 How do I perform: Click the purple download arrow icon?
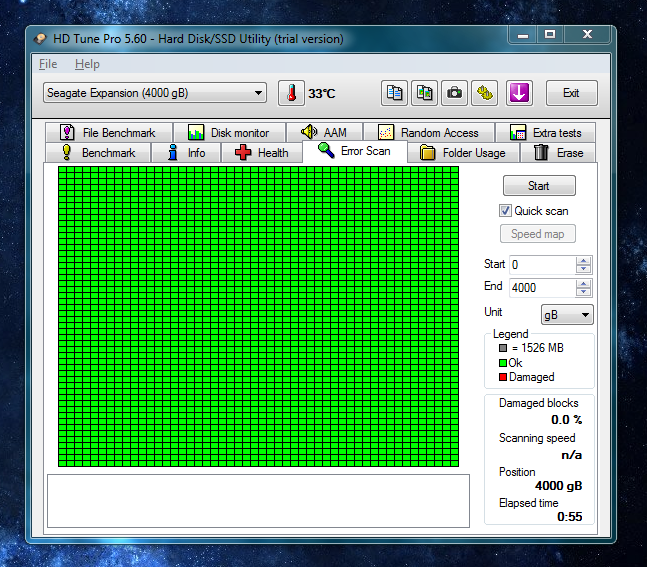(519, 93)
